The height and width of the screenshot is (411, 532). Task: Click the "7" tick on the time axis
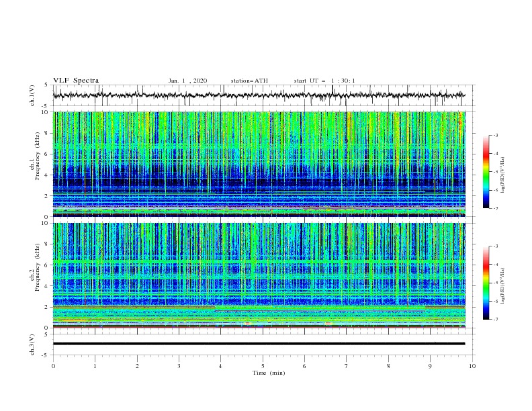[347, 366]
